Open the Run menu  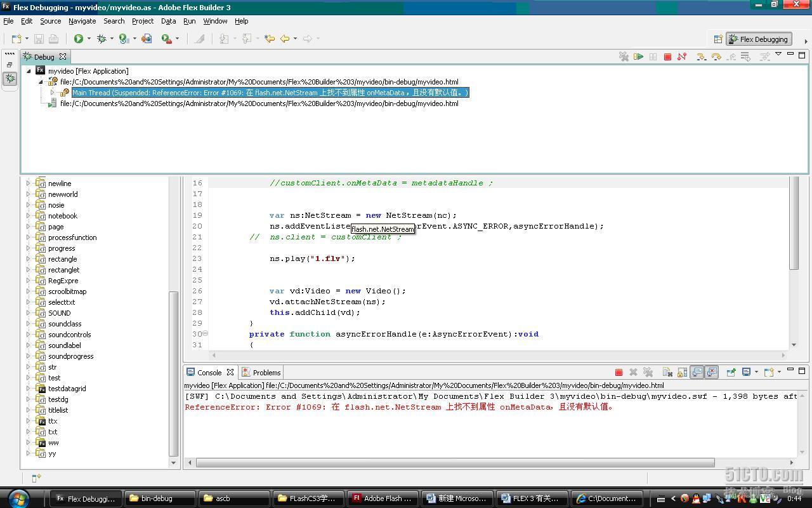coord(190,21)
